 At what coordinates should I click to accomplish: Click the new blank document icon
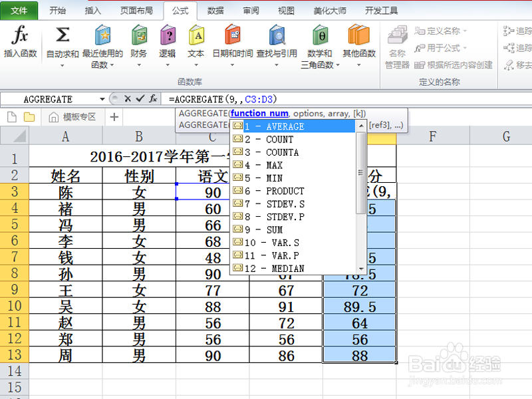coord(12,117)
